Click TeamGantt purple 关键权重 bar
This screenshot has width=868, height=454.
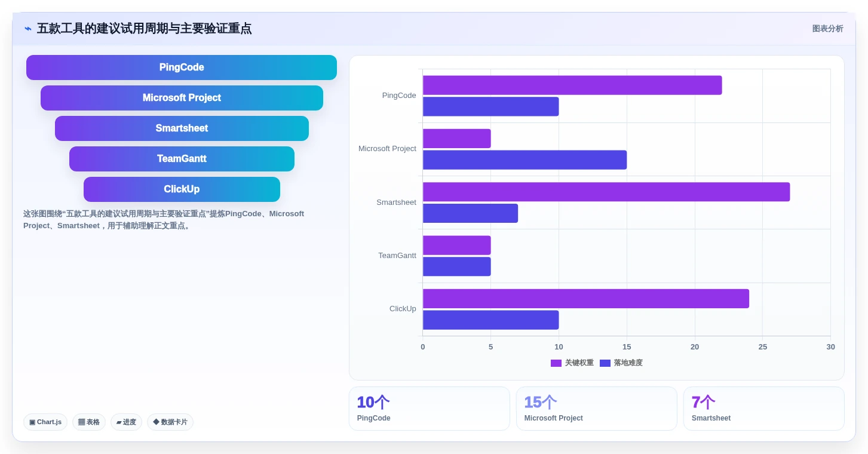pyautogui.click(x=457, y=246)
